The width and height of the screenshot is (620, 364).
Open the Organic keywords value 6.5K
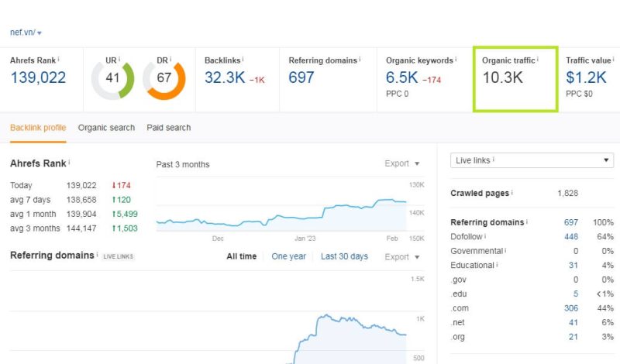click(x=401, y=77)
